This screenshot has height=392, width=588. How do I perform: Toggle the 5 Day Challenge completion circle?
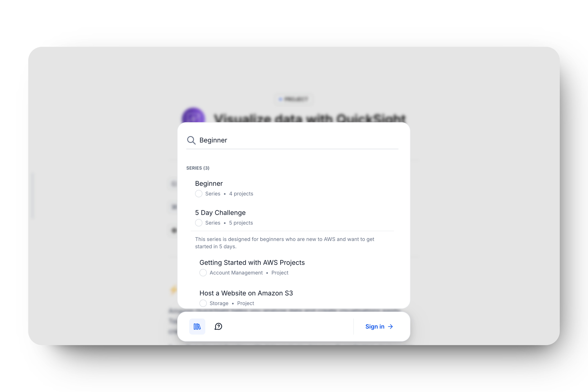[x=199, y=223]
